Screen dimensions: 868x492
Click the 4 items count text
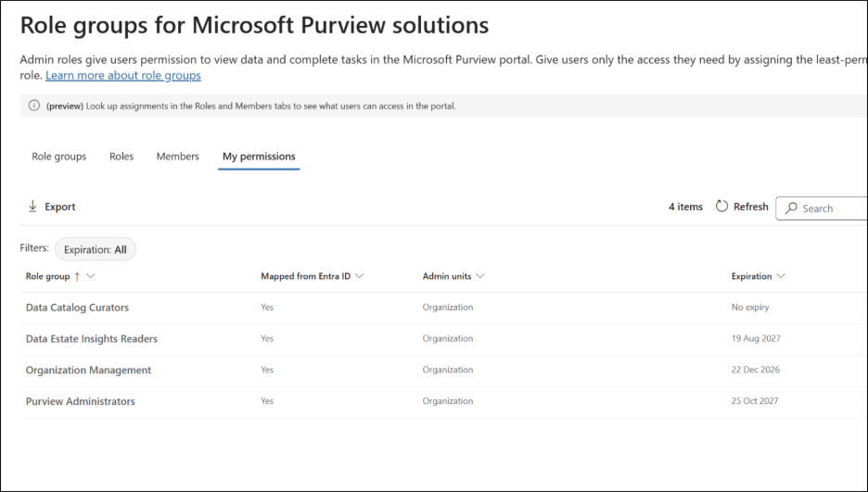[x=685, y=207]
